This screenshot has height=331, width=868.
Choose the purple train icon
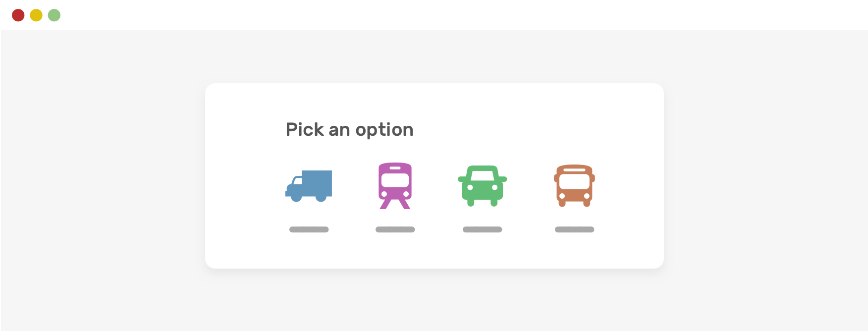(x=395, y=186)
